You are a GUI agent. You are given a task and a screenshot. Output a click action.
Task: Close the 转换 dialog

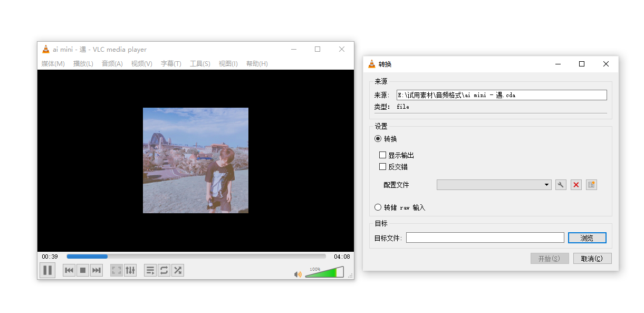606,64
